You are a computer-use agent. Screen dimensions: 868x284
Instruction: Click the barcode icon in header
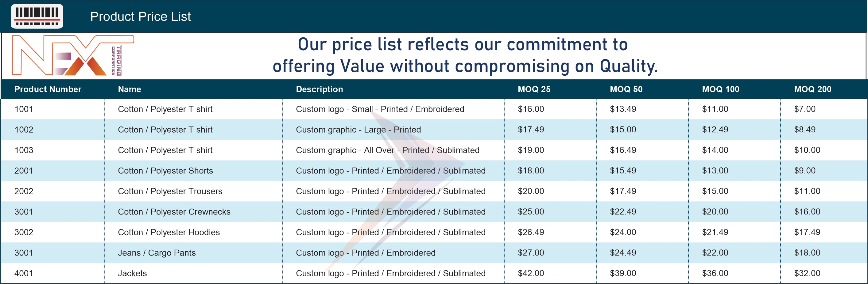point(37,16)
